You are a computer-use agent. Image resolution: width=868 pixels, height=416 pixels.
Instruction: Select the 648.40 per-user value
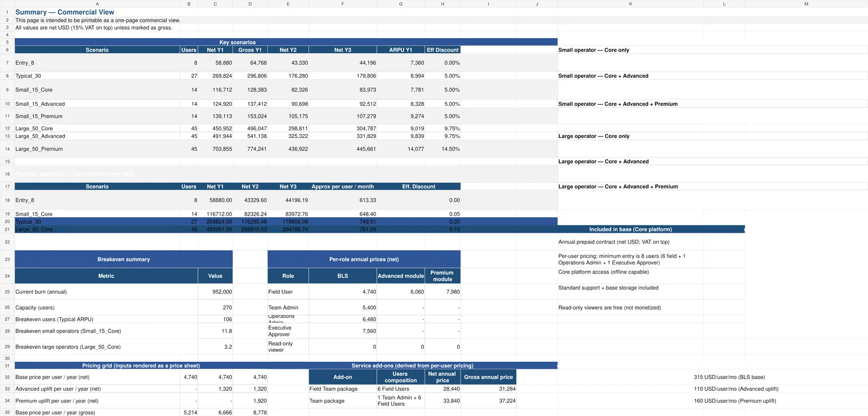tap(342, 214)
